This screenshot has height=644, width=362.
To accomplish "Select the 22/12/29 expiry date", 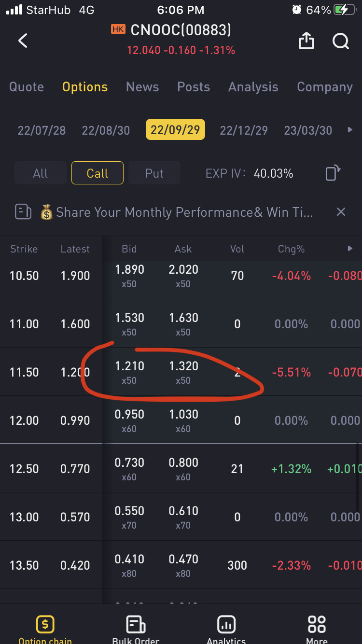I will click(243, 130).
